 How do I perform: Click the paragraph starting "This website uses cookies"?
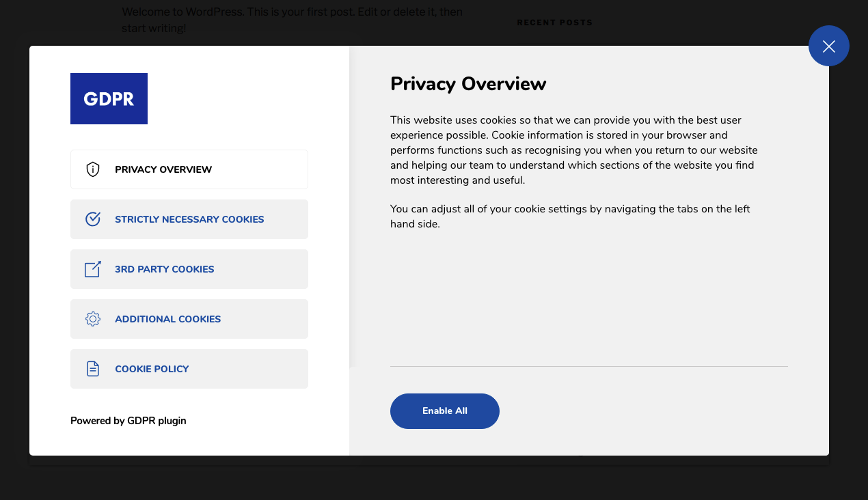pyautogui.click(x=574, y=150)
